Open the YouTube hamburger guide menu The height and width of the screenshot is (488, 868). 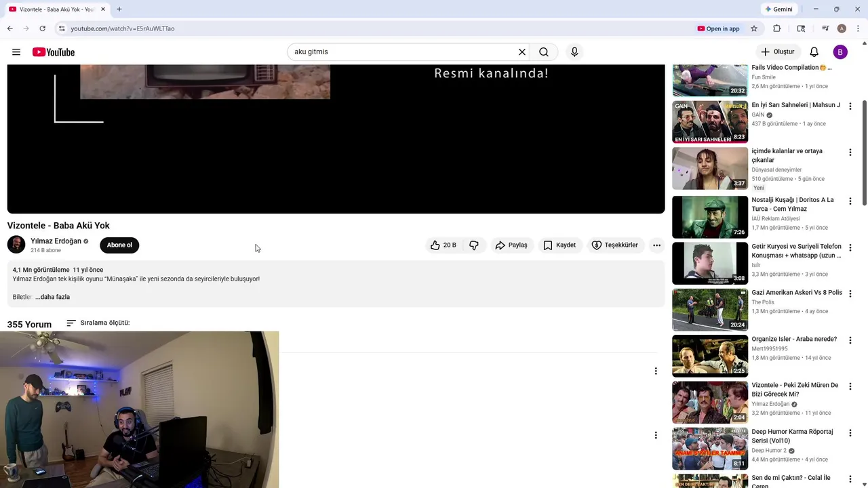click(x=16, y=52)
